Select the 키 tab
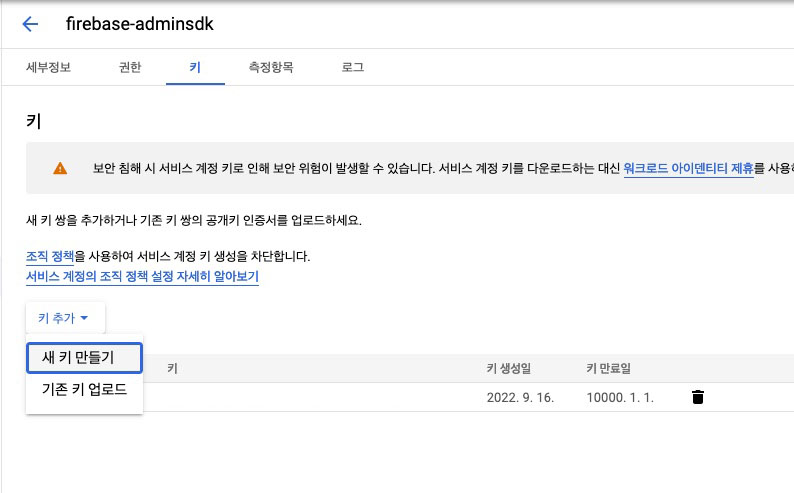The image size is (794, 493). click(195, 67)
